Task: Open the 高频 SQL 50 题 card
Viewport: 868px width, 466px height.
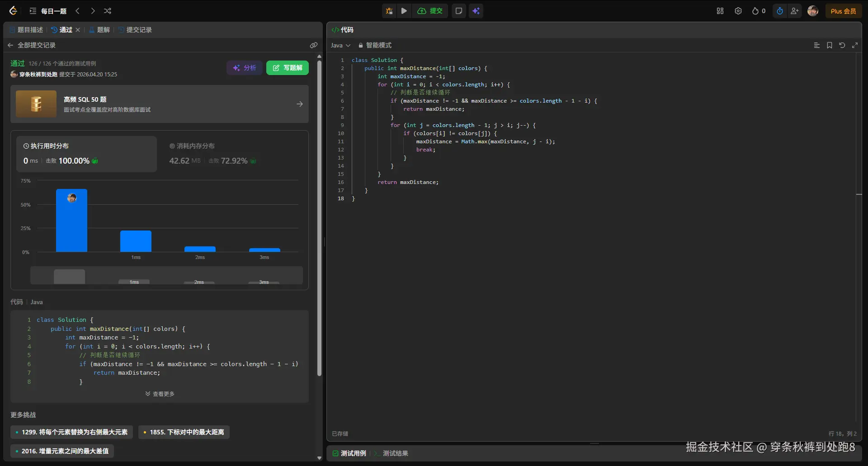Action: [x=160, y=104]
